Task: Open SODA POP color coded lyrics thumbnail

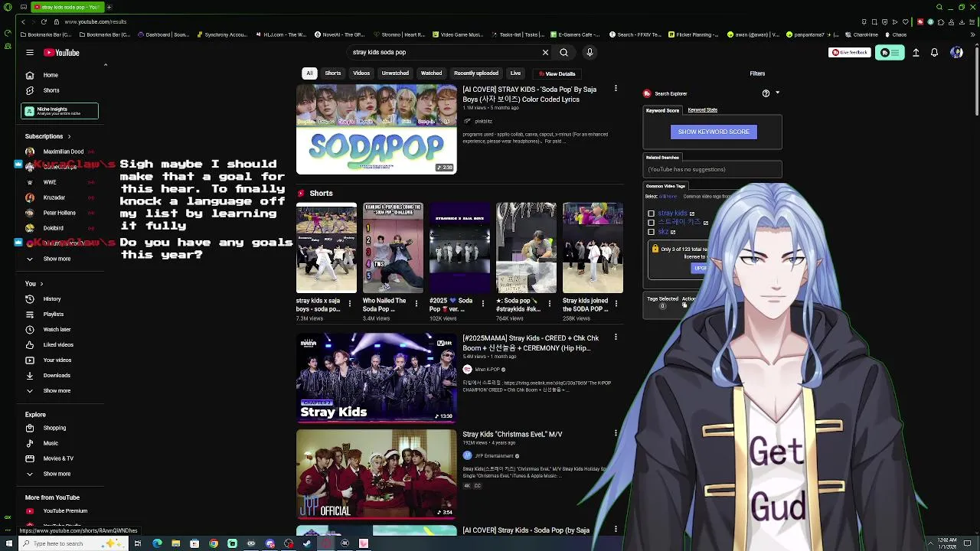Action: pos(377,129)
